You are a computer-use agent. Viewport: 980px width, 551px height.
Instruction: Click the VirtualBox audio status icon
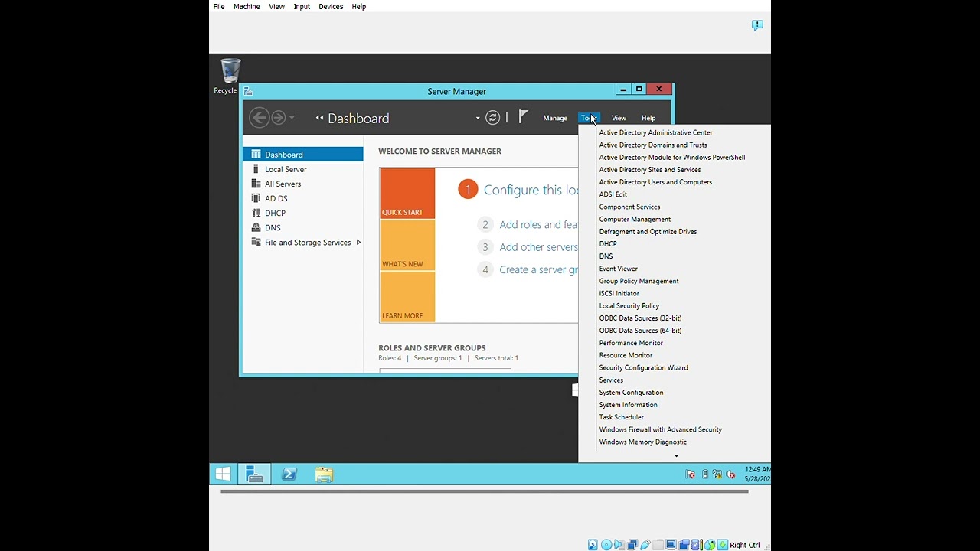click(x=619, y=545)
